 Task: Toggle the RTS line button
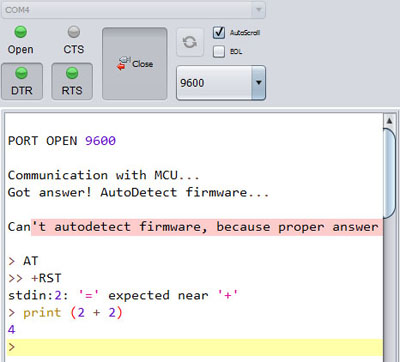(72, 81)
